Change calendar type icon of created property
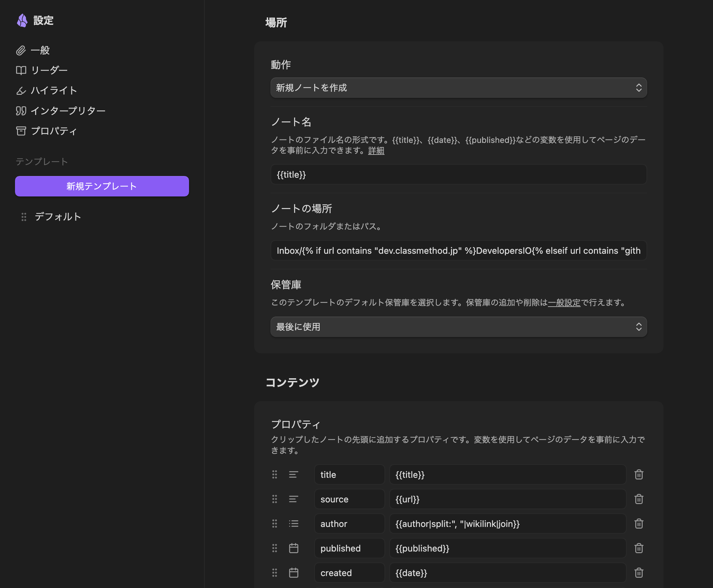 pyautogui.click(x=293, y=573)
